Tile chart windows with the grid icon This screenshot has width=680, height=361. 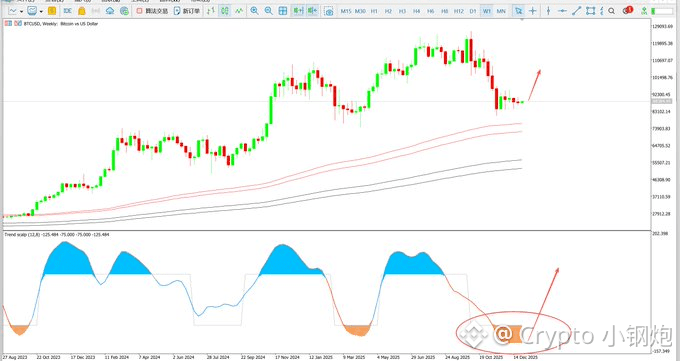(283, 11)
